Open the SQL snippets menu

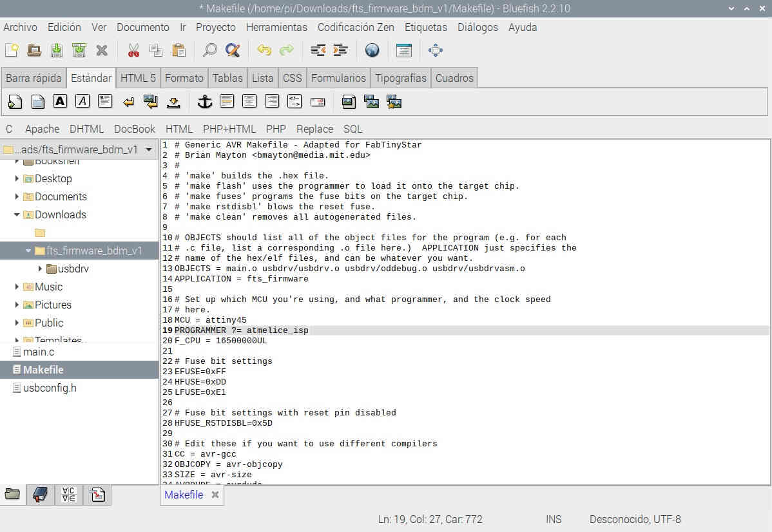[x=353, y=129]
